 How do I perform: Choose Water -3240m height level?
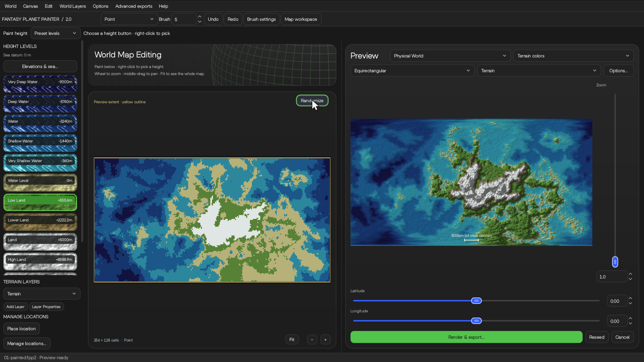(40, 123)
